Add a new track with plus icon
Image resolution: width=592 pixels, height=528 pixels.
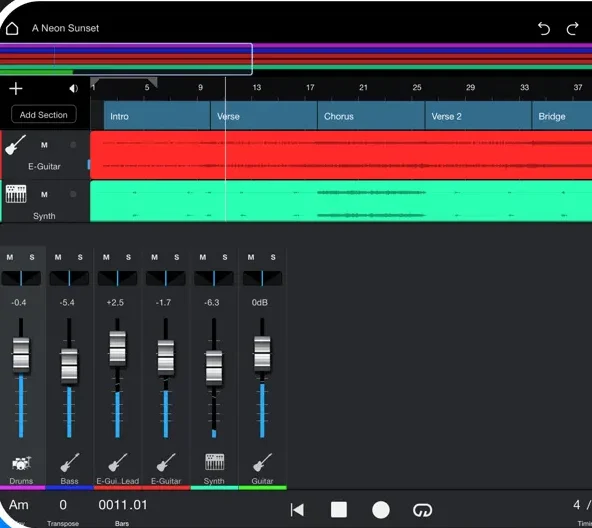click(x=16, y=89)
